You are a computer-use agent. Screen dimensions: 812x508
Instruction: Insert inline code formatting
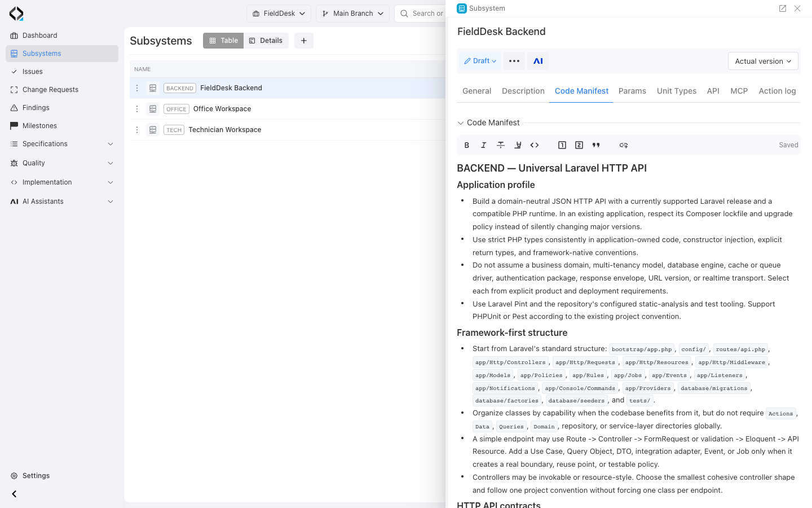535,145
